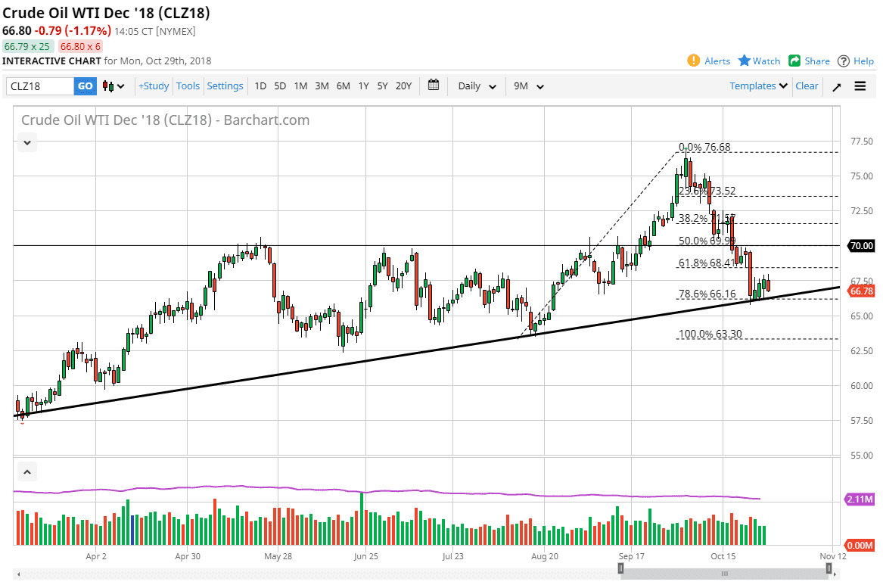Image resolution: width=883 pixels, height=588 pixels.
Task: Open the calendar date picker icon
Action: pos(434,86)
